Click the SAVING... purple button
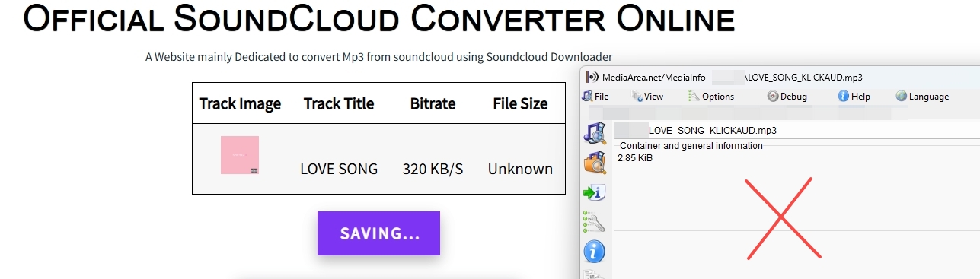This screenshot has height=279, width=980. tap(379, 233)
